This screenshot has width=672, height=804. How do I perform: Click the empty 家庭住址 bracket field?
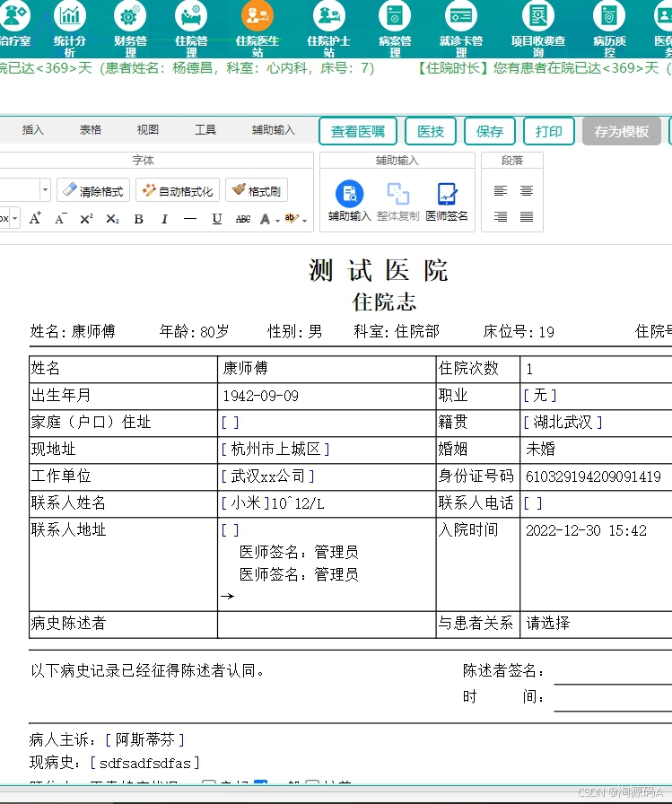tap(231, 422)
